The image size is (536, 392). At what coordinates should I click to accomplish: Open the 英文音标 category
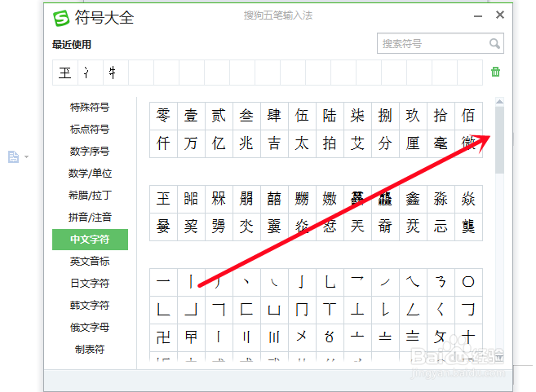tap(90, 262)
